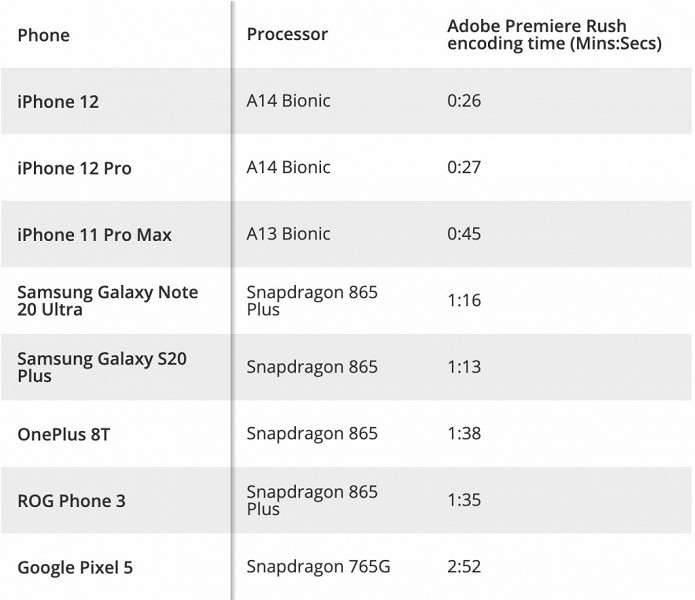Select the ROG Phone 3 cell
This screenshot has height=600, width=695.
pyautogui.click(x=71, y=501)
